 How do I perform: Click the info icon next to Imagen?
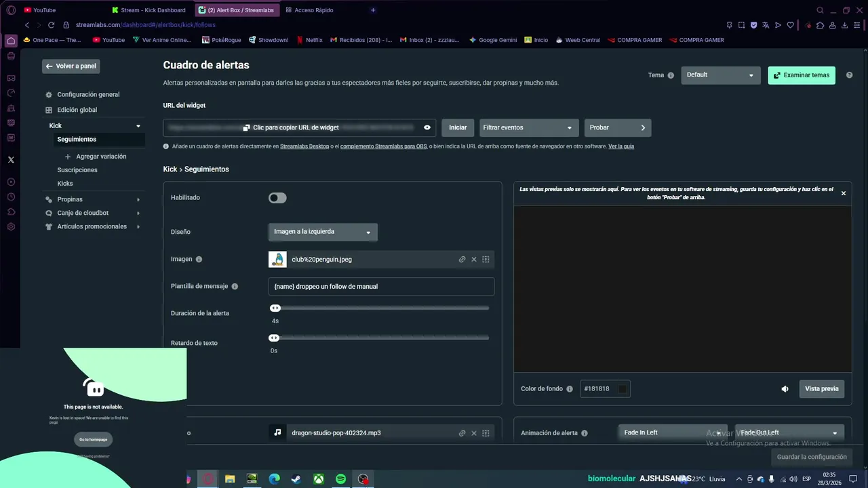tap(199, 259)
